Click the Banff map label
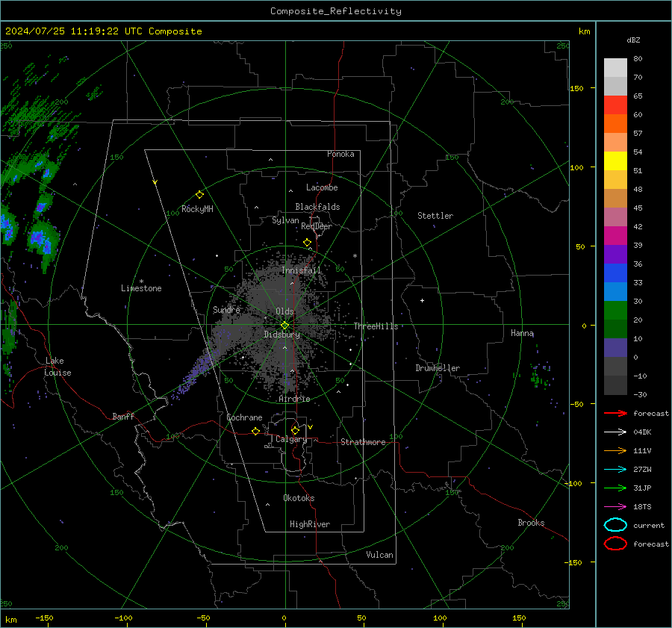This screenshot has height=628, width=672. 123,416
